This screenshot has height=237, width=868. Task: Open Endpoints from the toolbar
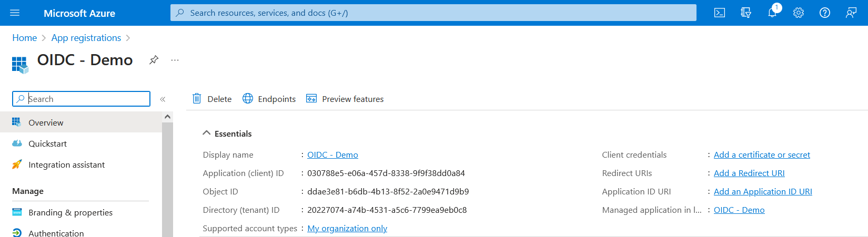(269, 99)
